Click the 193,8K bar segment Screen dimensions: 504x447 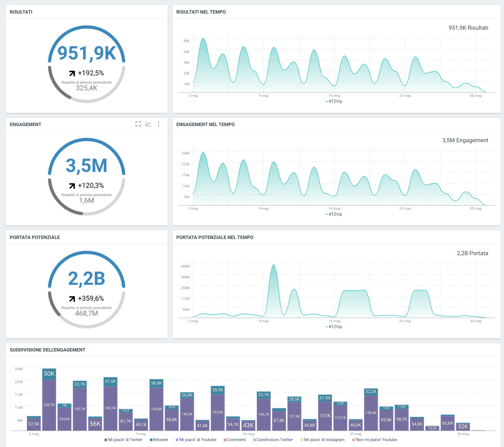pyautogui.click(x=156, y=409)
